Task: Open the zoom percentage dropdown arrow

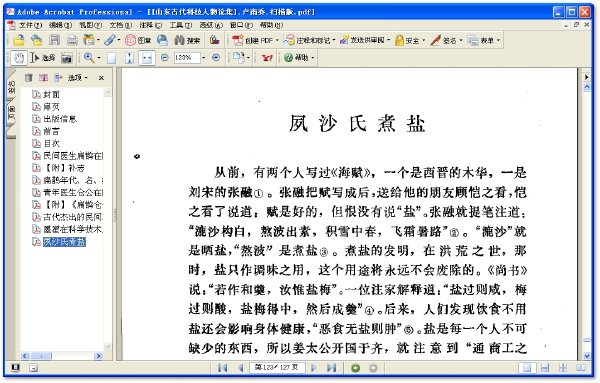Action: [x=204, y=58]
